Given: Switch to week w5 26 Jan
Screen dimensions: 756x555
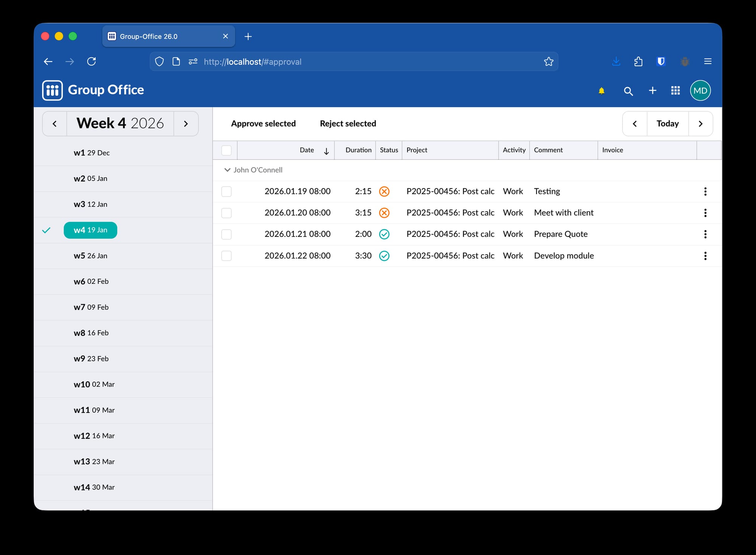Looking at the screenshot, I should click(90, 255).
